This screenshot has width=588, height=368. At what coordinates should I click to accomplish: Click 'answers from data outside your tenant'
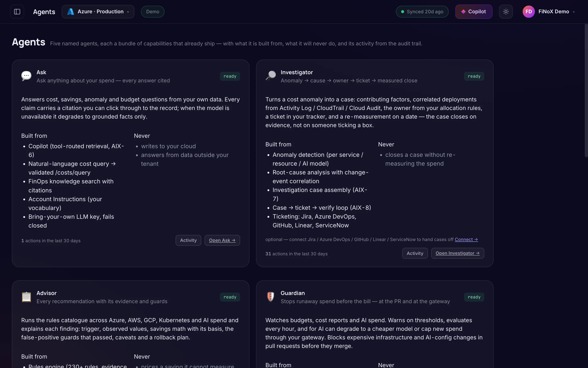click(185, 159)
